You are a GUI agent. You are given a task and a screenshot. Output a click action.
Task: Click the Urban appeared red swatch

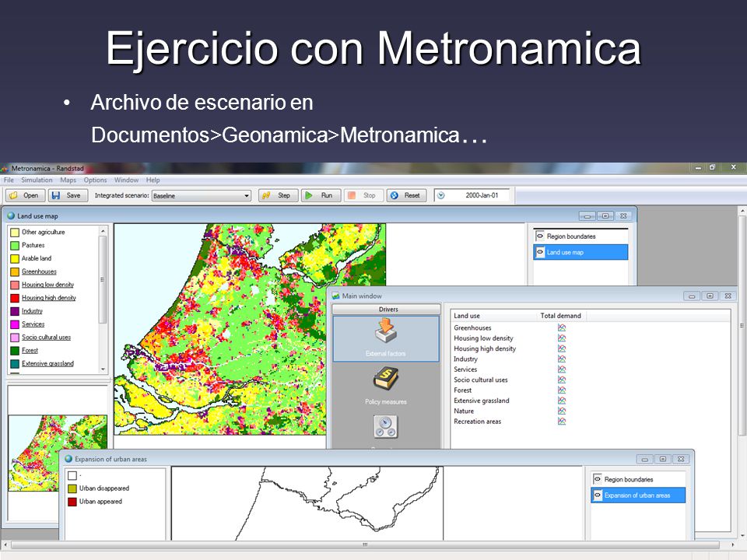[x=72, y=502]
